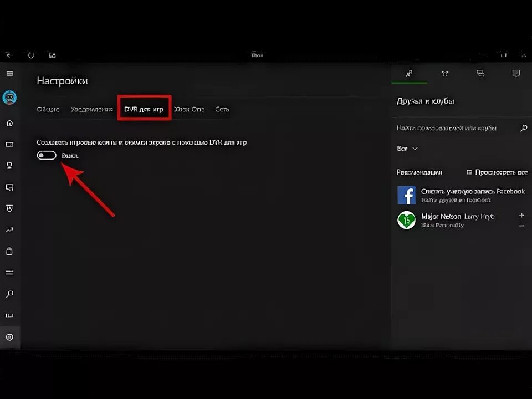532x399 pixels.
Task: Open the Major Nelson profile name
Action: pos(441,217)
